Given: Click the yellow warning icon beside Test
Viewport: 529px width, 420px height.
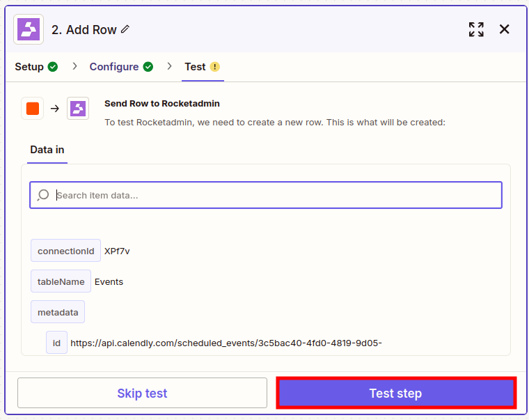Looking at the screenshot, I should click(x=215, y=67).
